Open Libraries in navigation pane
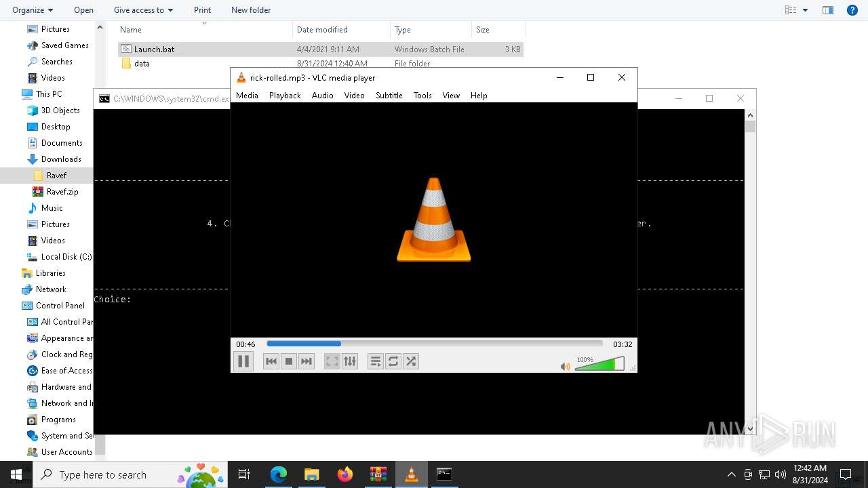 point(50,273)
